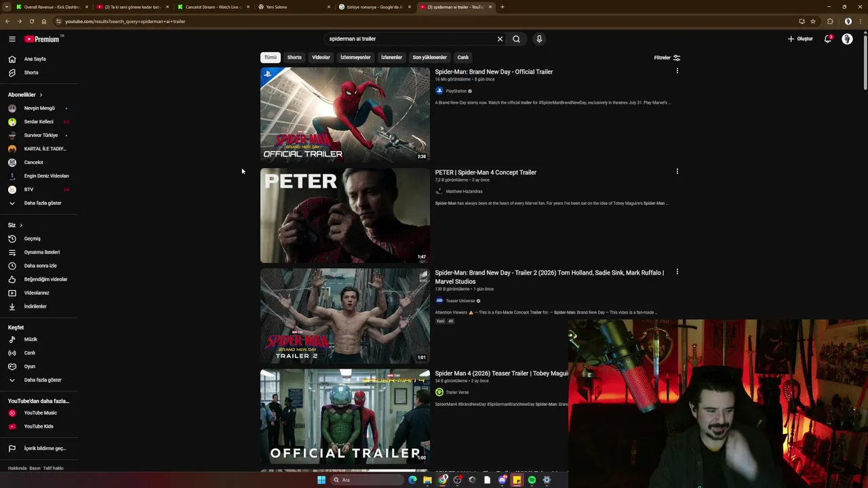
Task: Open the Brand New Day Trailer 2 thumbnail
Action: tap(344, 316)
